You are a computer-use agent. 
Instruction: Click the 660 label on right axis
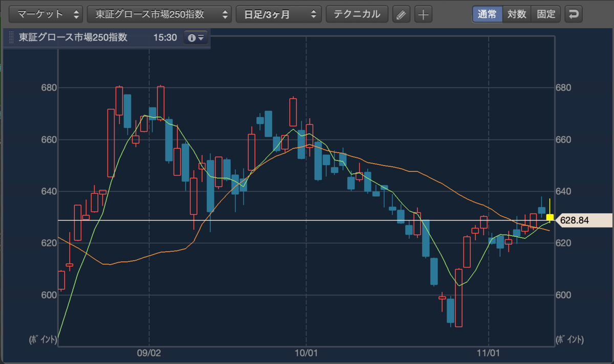(563, 140)
